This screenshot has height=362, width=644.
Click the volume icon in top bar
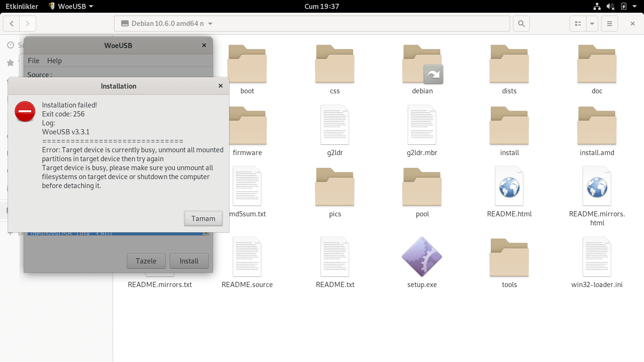tap(610, 6)
